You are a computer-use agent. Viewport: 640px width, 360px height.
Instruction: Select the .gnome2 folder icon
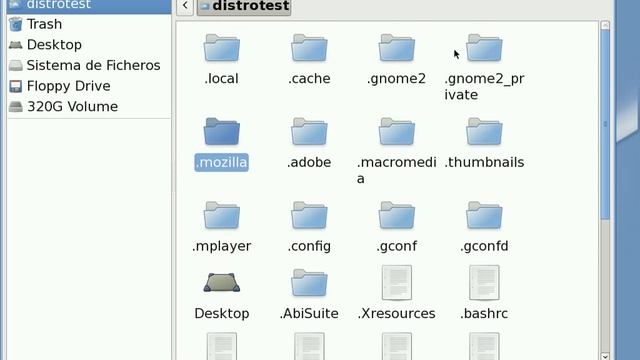pos(396,48)
